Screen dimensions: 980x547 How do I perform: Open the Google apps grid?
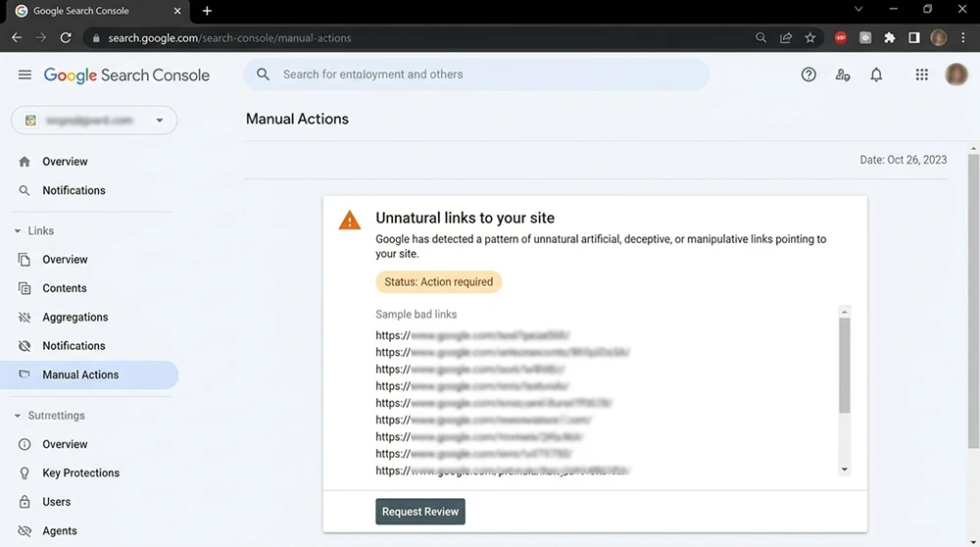coord(921,75)
